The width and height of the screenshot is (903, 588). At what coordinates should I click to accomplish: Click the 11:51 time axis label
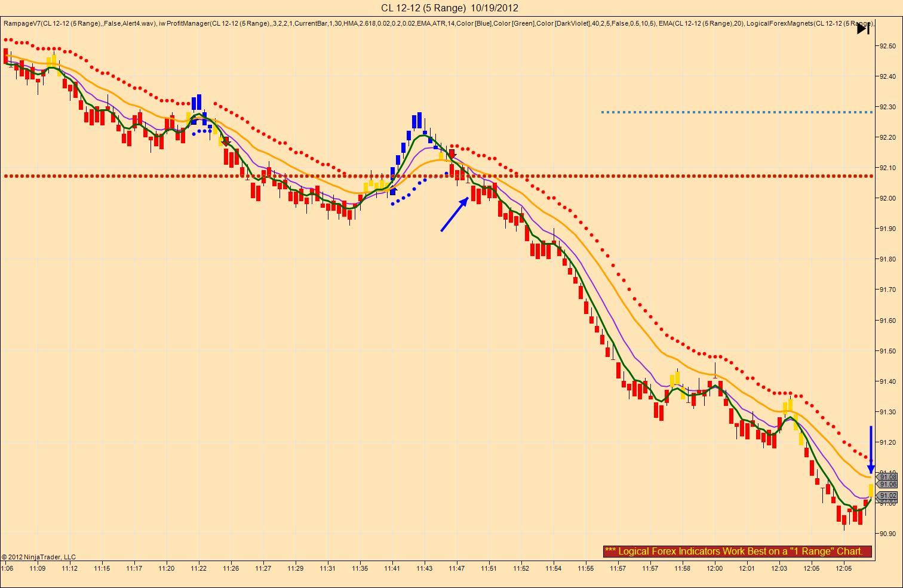tap(489, 568)
